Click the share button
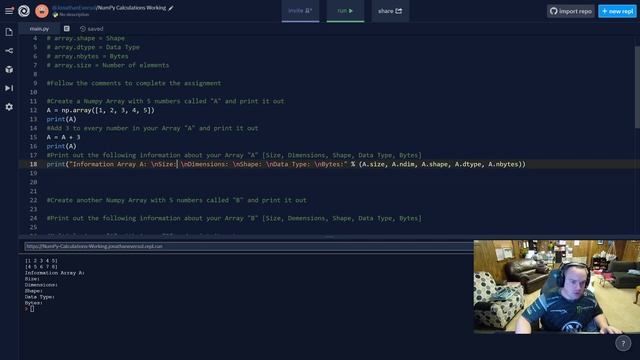This screenshot has height=360, width=640. tap(390, 11)
